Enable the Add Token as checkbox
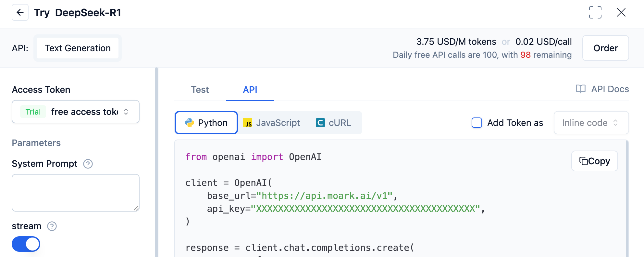This screenshot has width=644, height=257. pyautogui.click(x=477, y=123)
